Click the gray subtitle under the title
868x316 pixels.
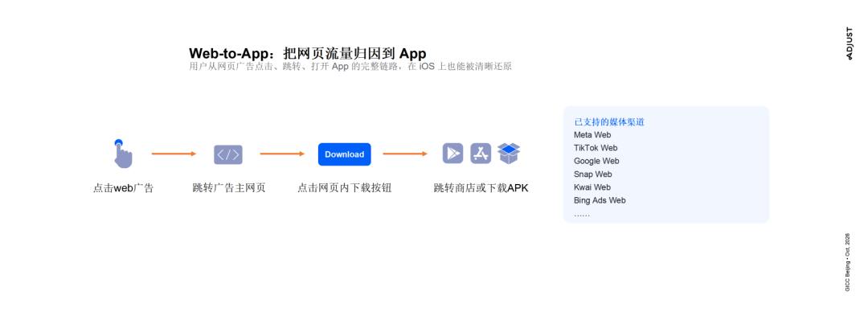350,67
